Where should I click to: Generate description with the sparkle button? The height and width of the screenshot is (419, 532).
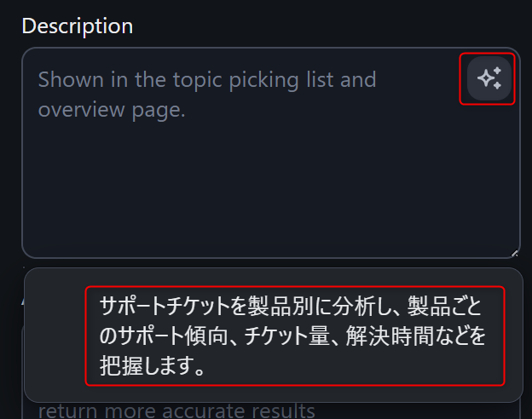(x=489, y=79)
